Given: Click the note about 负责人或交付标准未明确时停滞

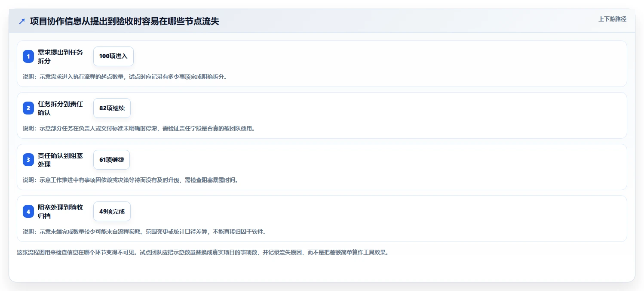Looking at the screenshot, I should [139, 128].
